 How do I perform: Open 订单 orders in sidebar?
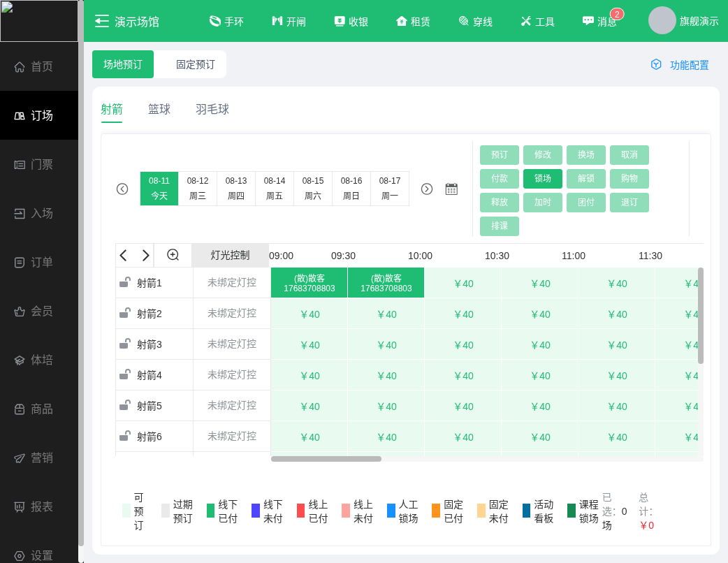pos(39,262)
